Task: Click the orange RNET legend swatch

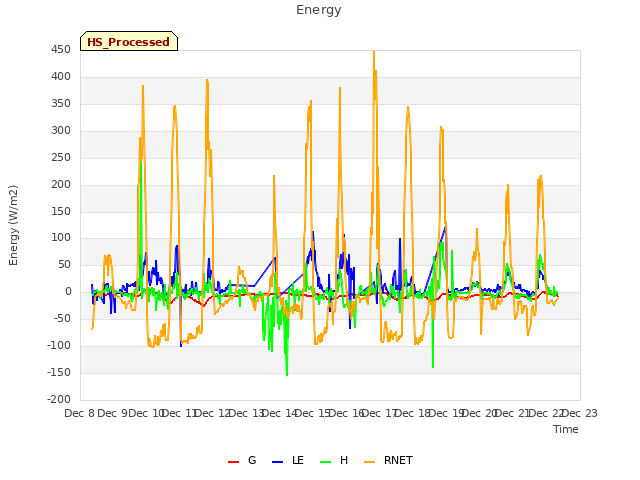Action: pos(369,462)
